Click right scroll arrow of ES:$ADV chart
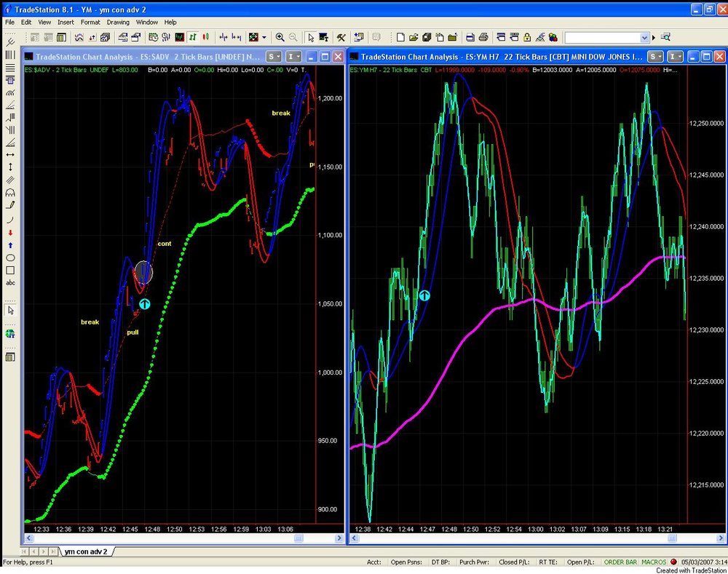Viewport: 728px width, 574px height. click(339, 538)
